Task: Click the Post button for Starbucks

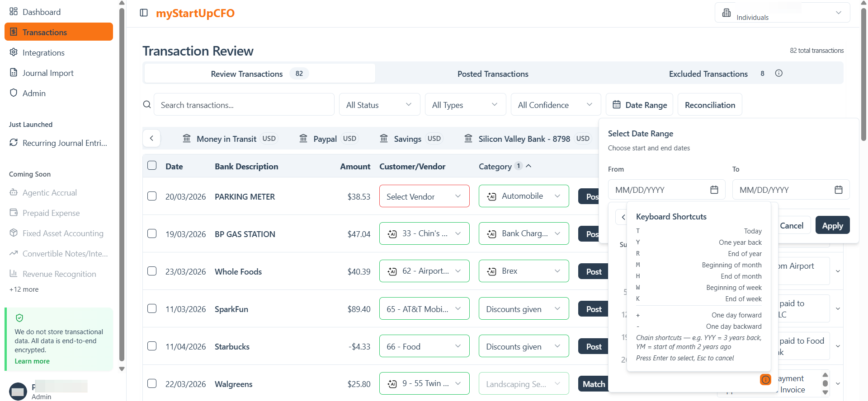Action: 593,346
